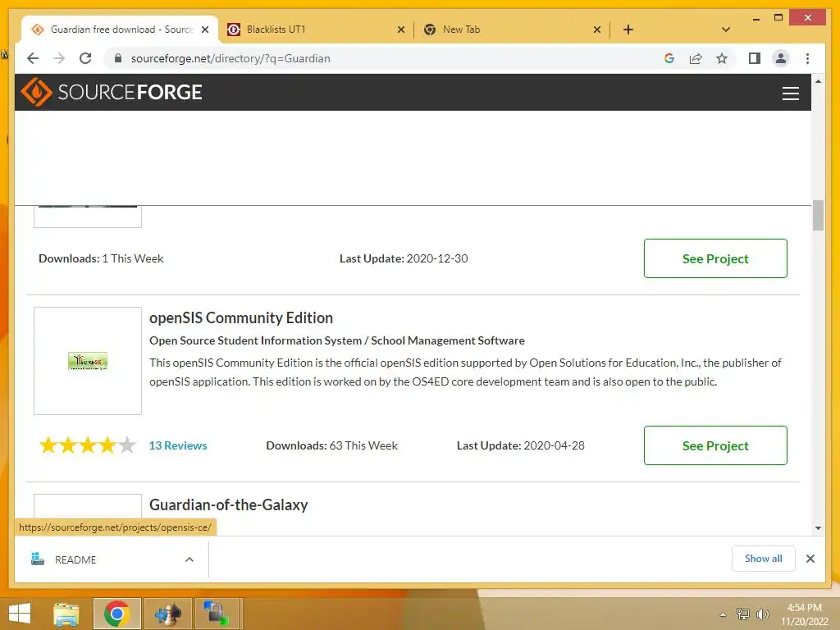Click the scrollbar up arrow
Image resolution: width=840 pixels, height=630 pixels.
point(818,81)
